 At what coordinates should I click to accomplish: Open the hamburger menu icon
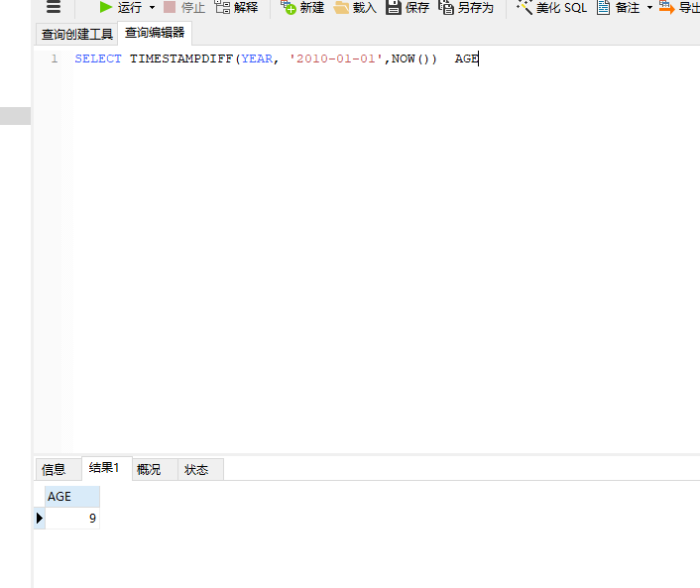click(x=54, y=7)
